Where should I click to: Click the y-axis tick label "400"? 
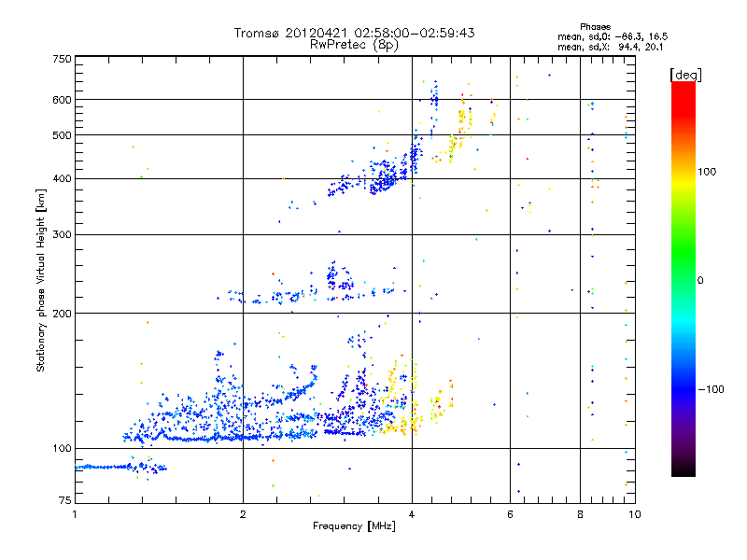62,178
